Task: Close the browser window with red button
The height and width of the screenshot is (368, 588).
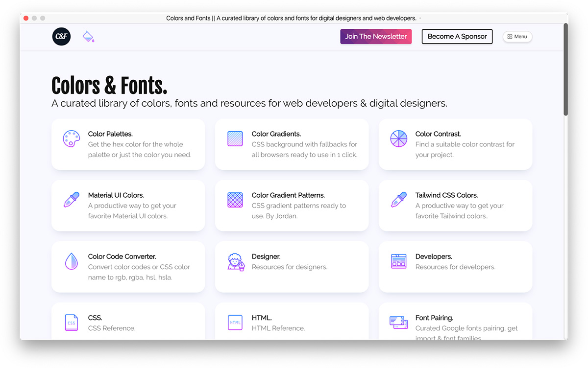Action: point(26,18)
